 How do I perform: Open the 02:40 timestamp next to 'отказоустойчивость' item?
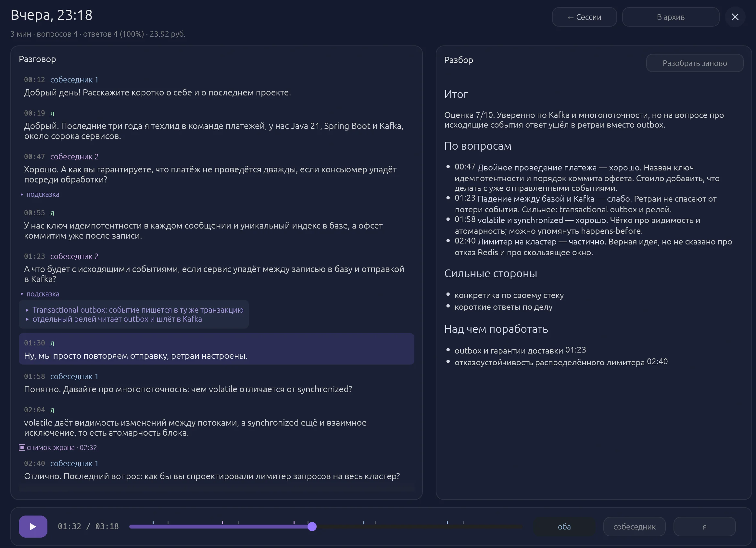pos(657,362)
